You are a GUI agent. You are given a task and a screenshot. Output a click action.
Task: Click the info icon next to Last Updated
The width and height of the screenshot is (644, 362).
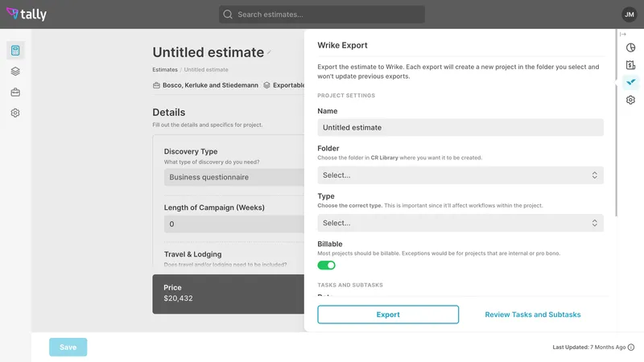point(631,348)
